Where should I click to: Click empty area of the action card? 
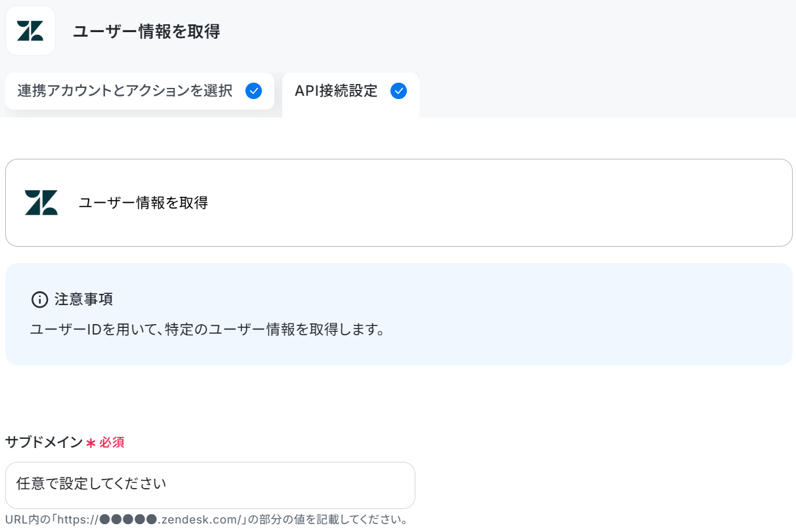(499, 203)
